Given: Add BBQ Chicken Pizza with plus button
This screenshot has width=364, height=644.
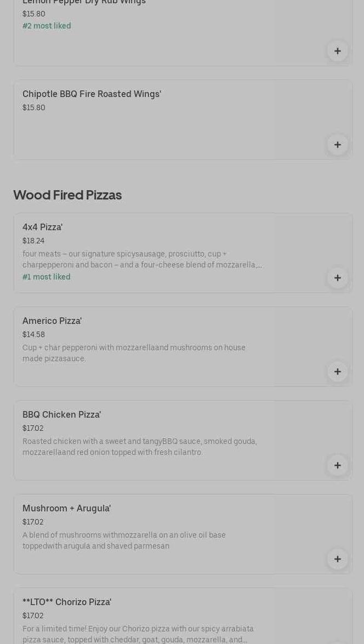Looking at the screenshot, I should click(x=337, y=465).
